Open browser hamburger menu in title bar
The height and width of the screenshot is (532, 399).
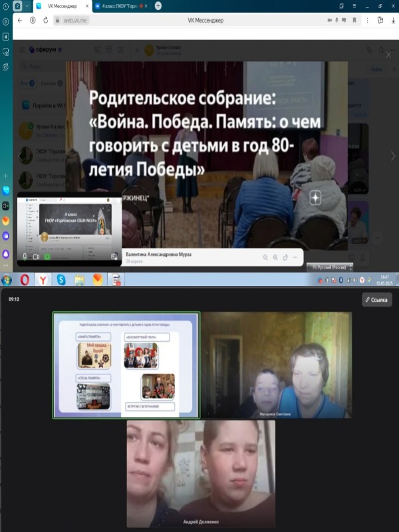(x=354, y=6)
